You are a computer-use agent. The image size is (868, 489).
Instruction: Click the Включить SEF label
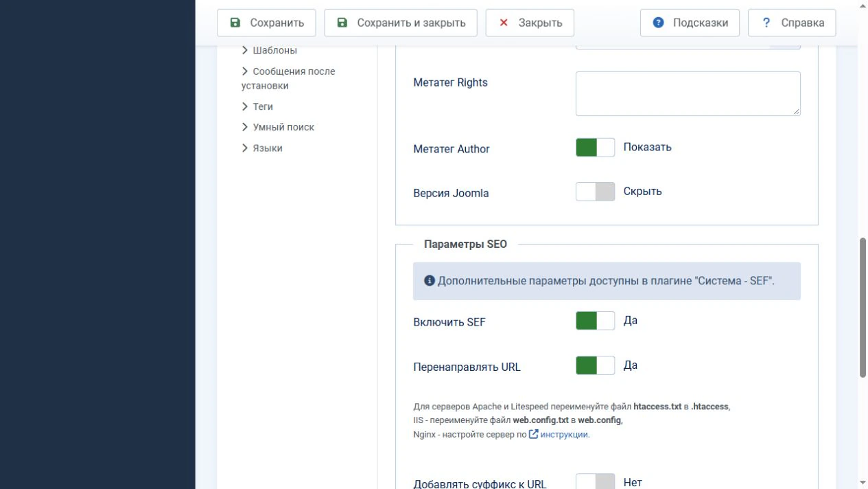coord(449,322)
